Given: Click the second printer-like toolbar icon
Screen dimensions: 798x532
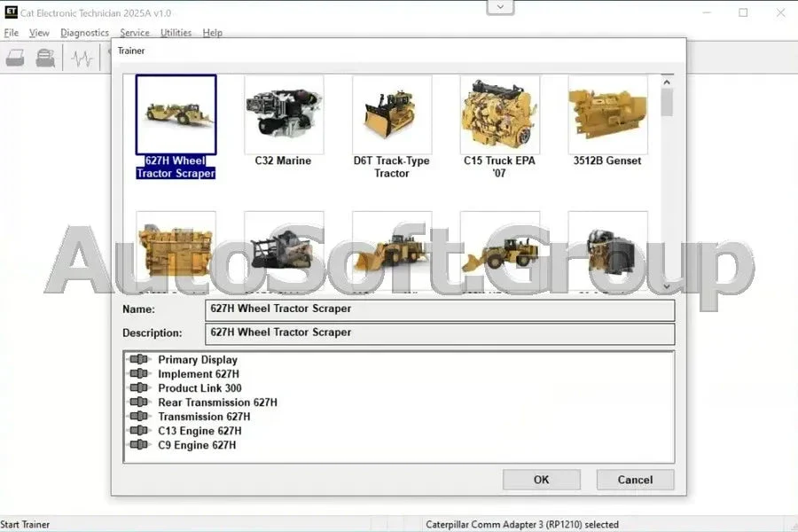Looking at the screenshot, I should [x=45, y=59].
